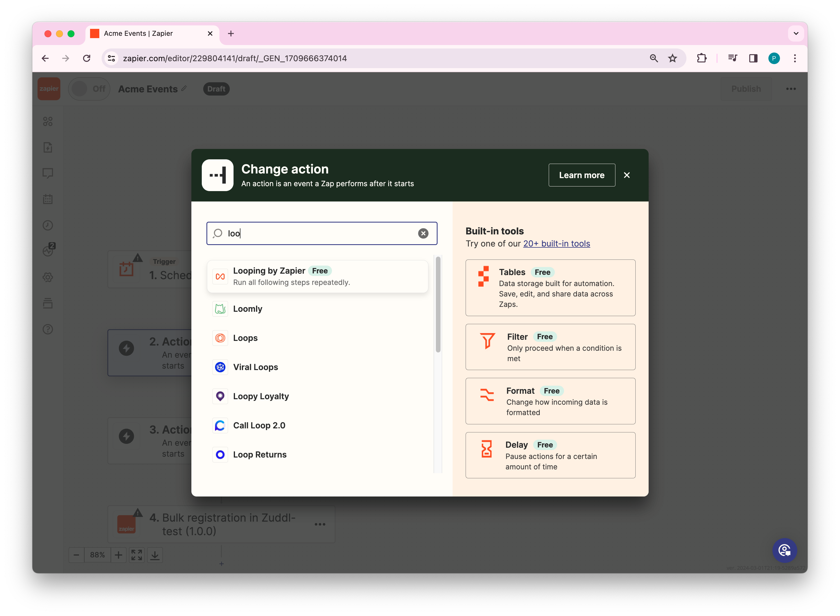
Task: Open the Filter built-in tool
Action: point(550,347)
